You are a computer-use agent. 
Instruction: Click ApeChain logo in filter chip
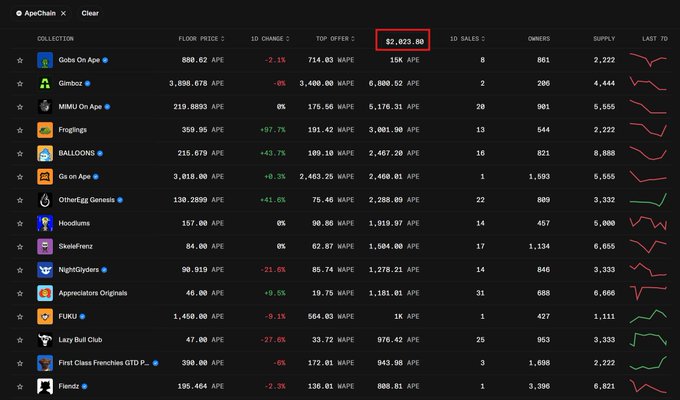click(x=19, y=13)
